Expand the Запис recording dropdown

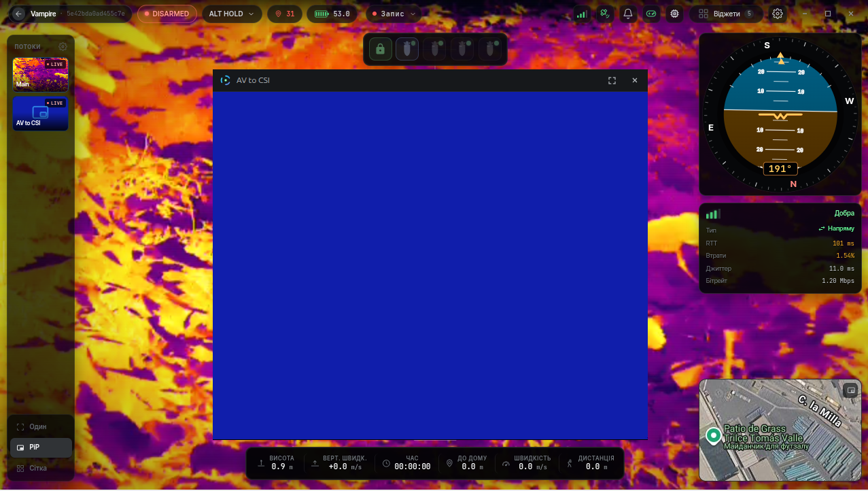(394, 14)
